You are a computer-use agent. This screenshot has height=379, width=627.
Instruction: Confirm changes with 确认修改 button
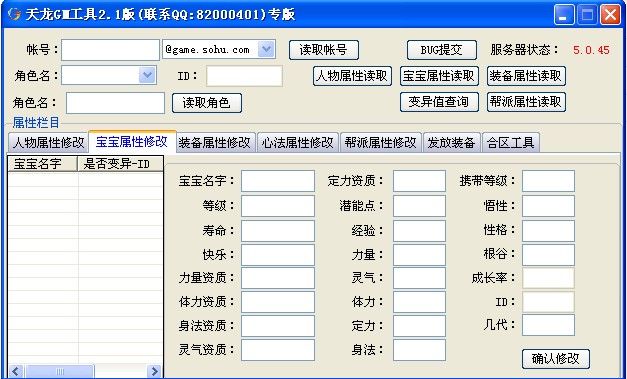coord(555,359)
